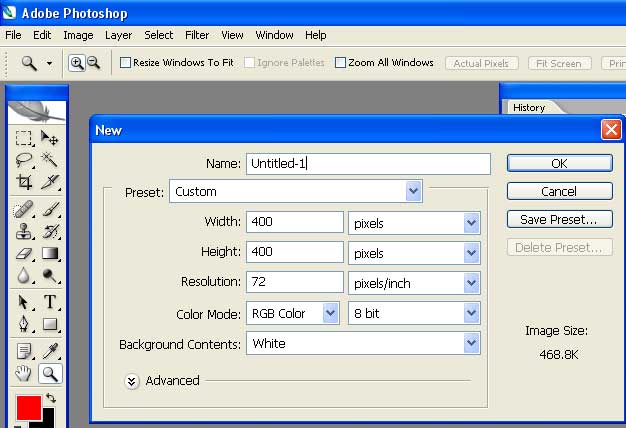Screen dimensions: 626x428
Task: Select the Brush tool
Action: 50,209
